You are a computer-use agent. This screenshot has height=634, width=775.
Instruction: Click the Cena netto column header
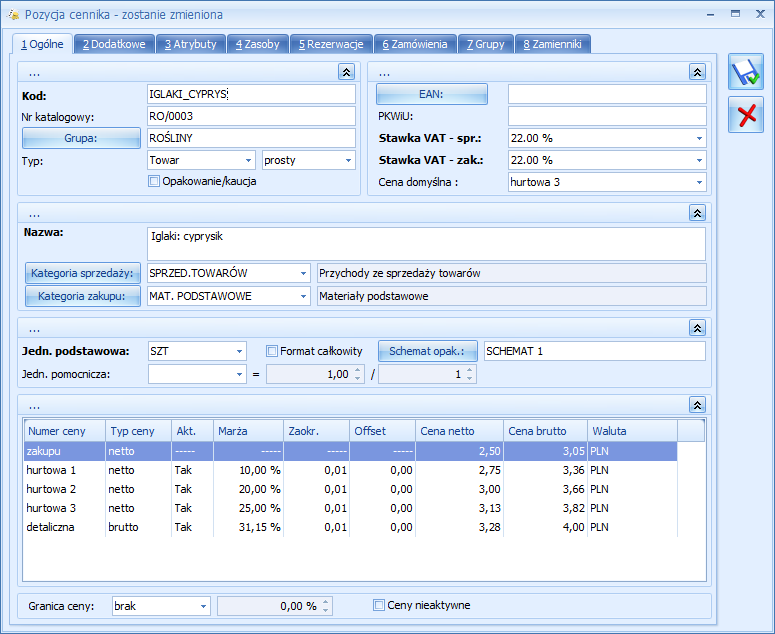(x=460, y=431)
